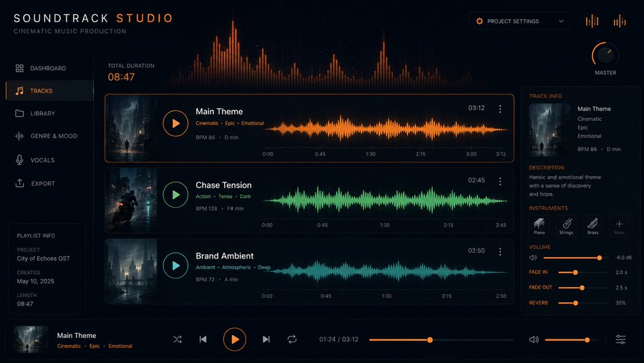The height and width of the screenshot is (363, 644).
Task: Mute the track info volume speaker
Action: [533, 258]
